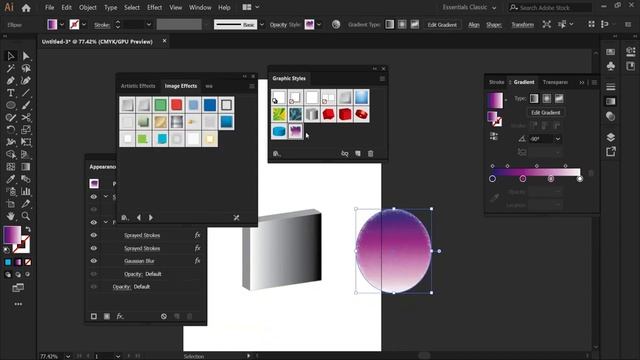Hide the Gaussian Blur effect
This screenshot has width=640, height=360.
93,261
